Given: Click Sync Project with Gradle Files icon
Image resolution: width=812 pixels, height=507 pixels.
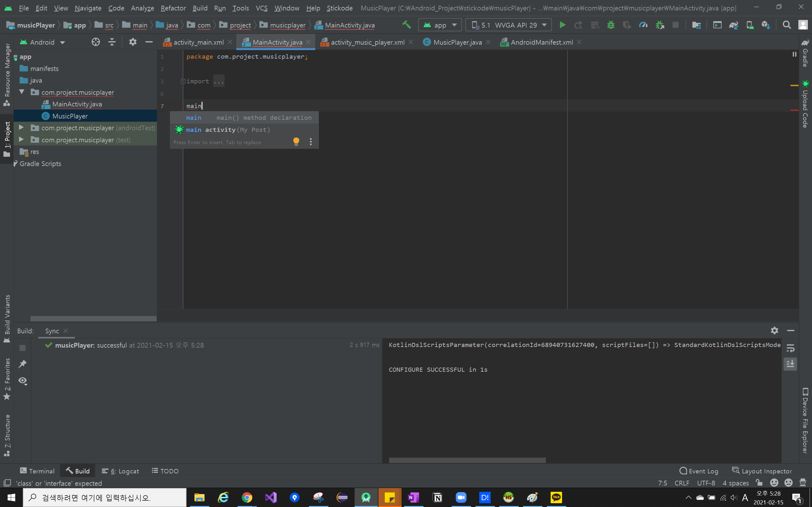Looking at the screenshot, I should click(x=733, y=25).
